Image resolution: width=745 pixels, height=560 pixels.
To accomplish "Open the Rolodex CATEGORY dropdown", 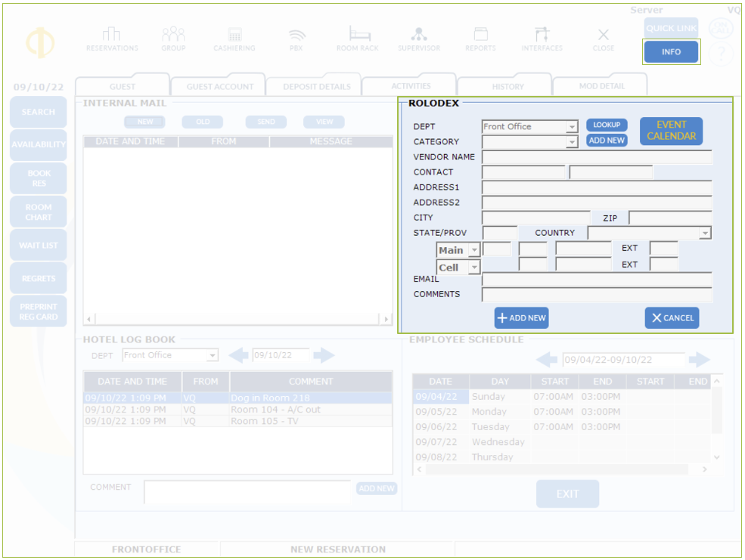I will pos(572,142).
